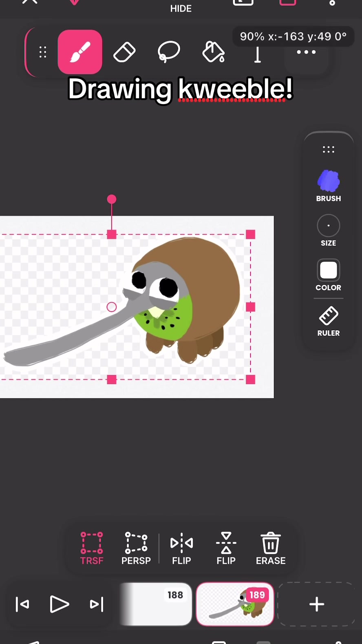Select frame 189 thumbnail

click(235, 604)
